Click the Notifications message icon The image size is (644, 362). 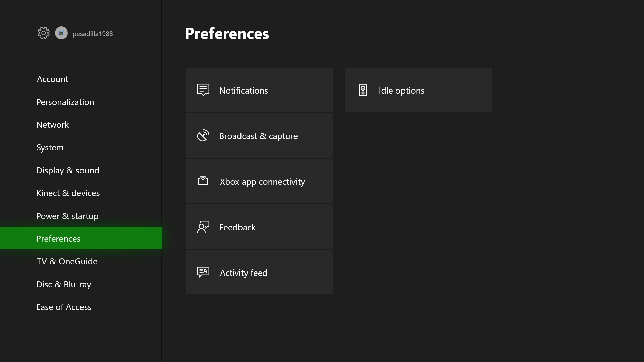point(203,90)
